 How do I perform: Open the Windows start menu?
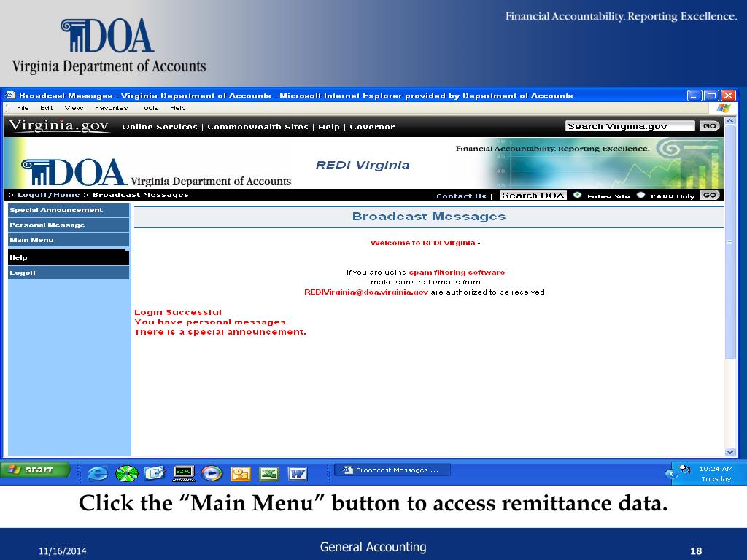tap(36, 470)
